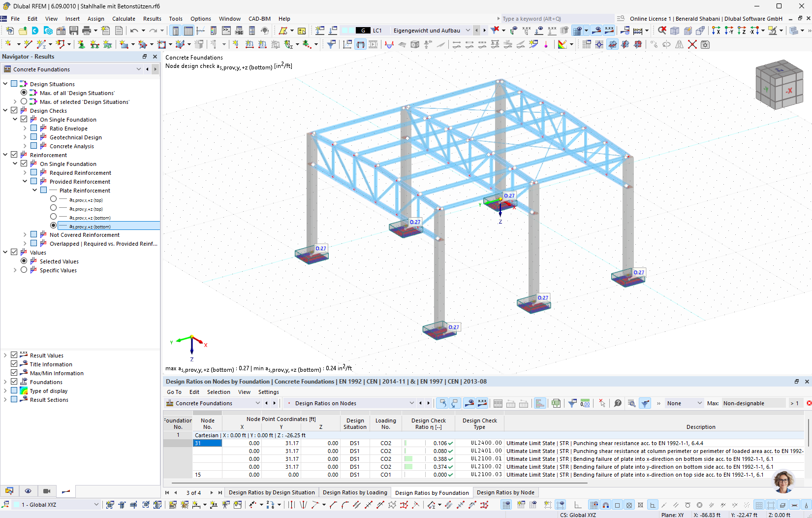
Task: Enable the Max/Min Information checkbox
Action: 14,373
